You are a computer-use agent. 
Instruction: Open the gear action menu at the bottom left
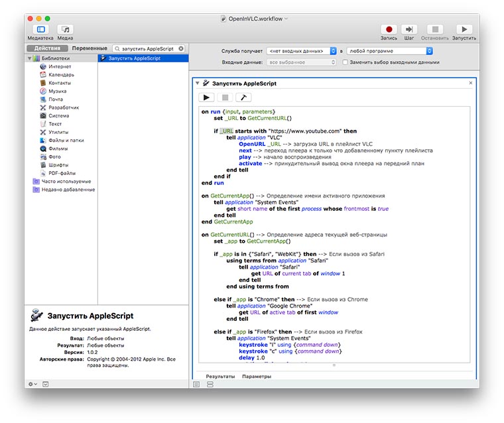pyautogui.click(x=32, y=384)
